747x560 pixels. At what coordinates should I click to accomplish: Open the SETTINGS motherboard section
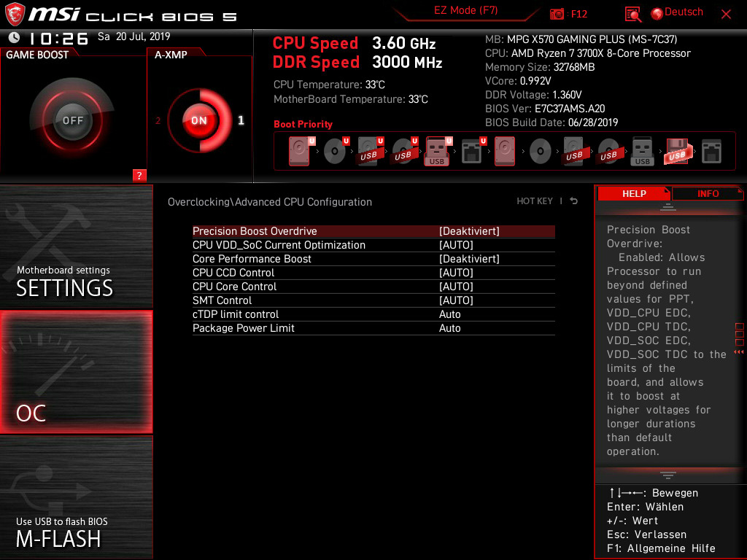[76, 246]
